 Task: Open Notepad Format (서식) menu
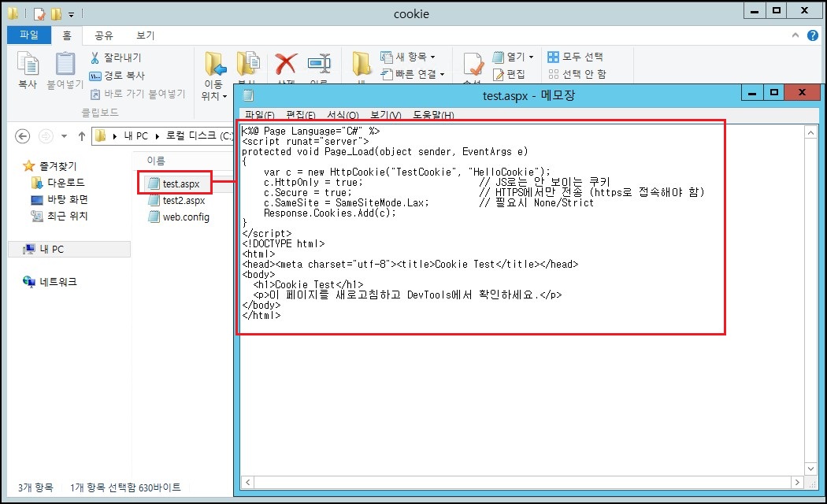pyautogui.click(x=343, y=114)
